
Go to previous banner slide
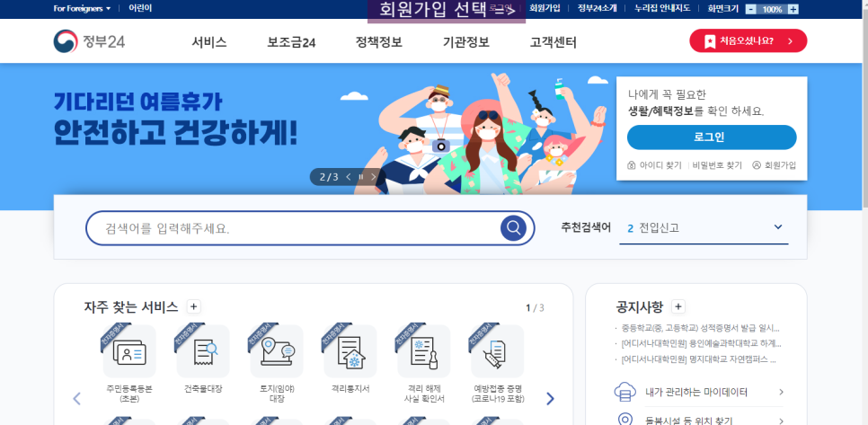(349, 177)
